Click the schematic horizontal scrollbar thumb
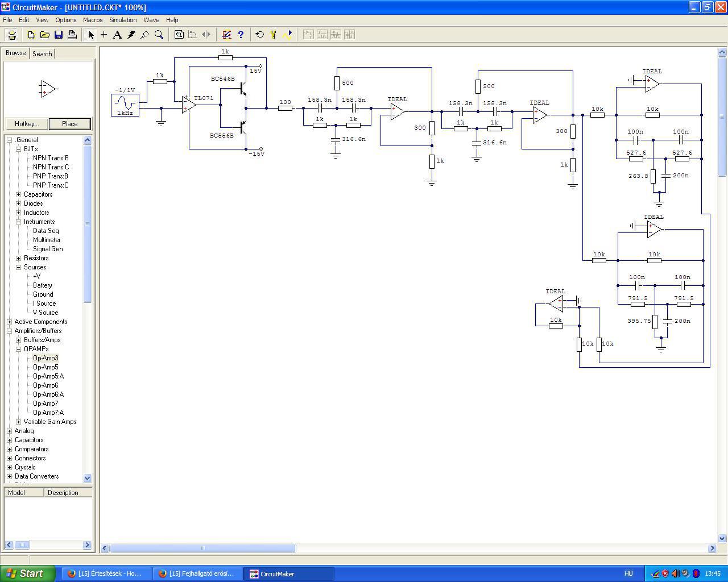The width and height of the screenshot is (728, 582). point(202,548)
